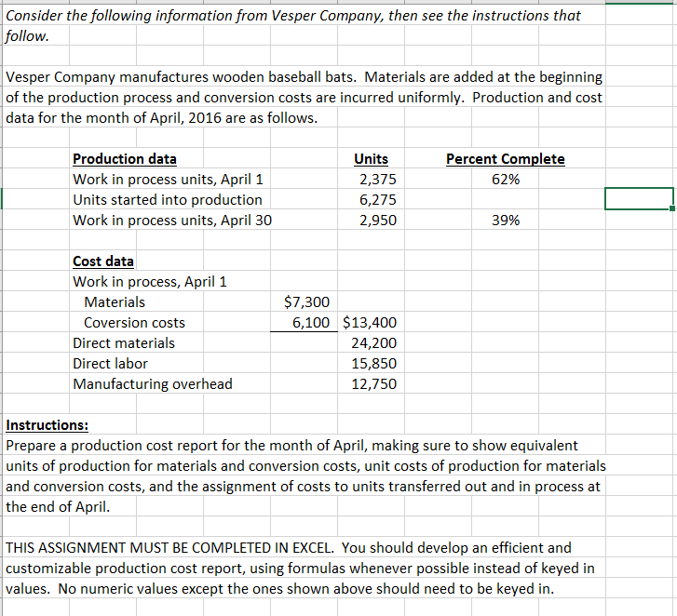The image size is (677, 616).
Task: Select the 6,100 conversion cost cell
Action: [311, 323]
